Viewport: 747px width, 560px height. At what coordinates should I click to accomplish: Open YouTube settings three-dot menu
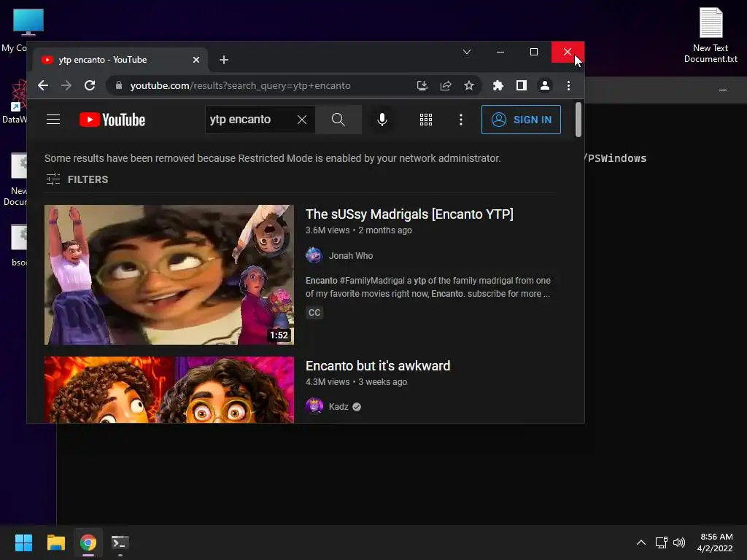(461, 120)
